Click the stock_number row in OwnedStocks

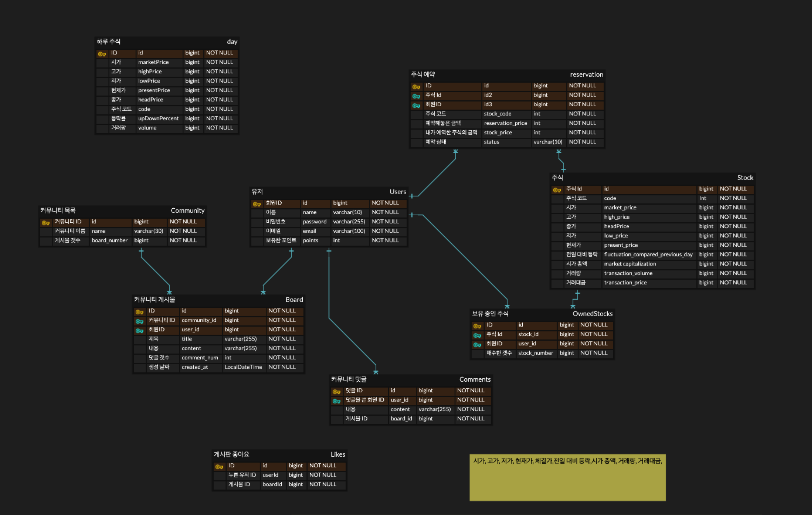[x=535, y=353]
